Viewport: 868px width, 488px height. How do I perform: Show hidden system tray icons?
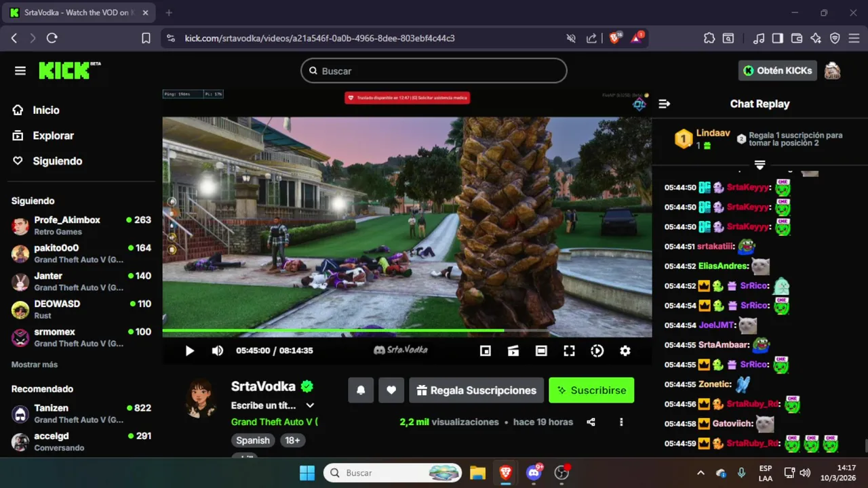(701, 472)
